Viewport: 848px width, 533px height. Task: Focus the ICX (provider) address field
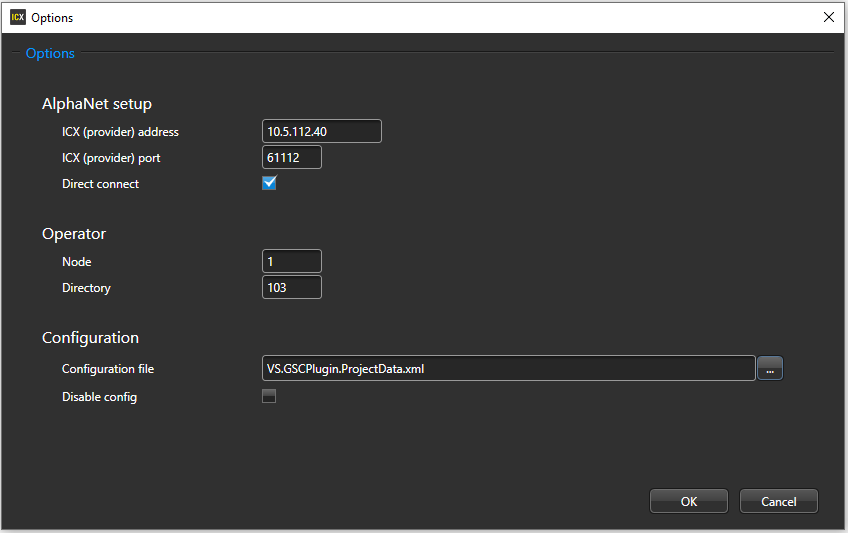[x=322, y=131]
